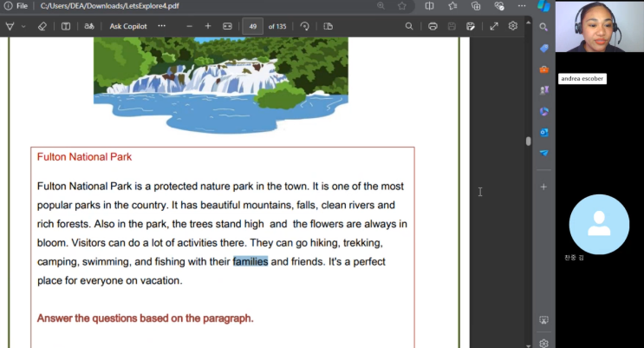Click the Rotate page icon
The height and width of the screenshot is (348, 644).
tap(304, 26)
